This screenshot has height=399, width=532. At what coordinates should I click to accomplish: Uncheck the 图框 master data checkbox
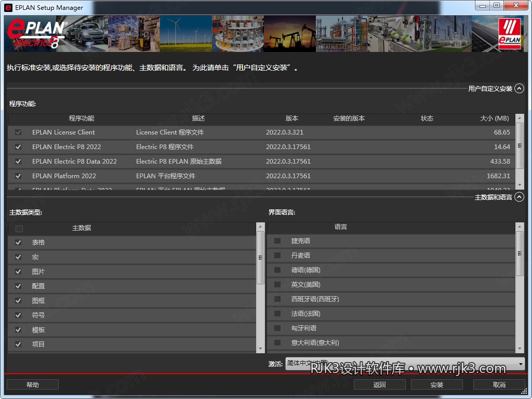pos(18,301)
